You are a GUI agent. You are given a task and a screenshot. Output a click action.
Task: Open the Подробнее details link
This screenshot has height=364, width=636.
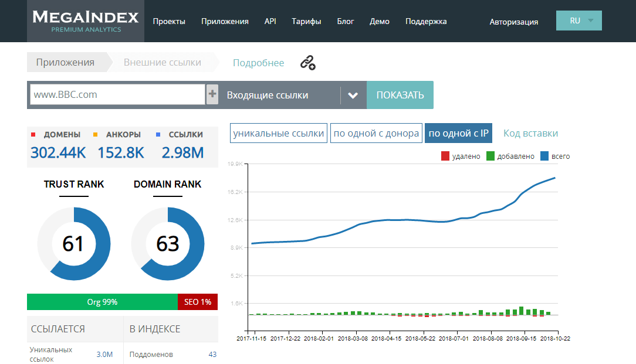tap(258, 63)
